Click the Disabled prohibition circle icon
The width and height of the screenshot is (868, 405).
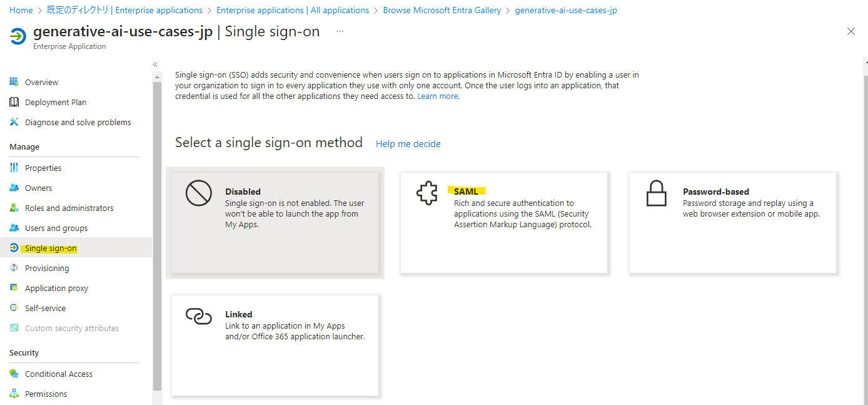pos(199,193)
